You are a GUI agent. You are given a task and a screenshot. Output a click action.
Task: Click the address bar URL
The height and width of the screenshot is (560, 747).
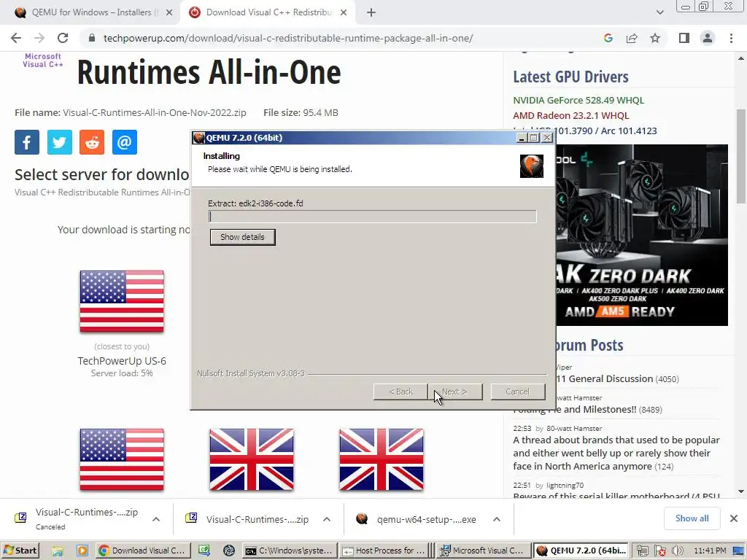(288, 38)
